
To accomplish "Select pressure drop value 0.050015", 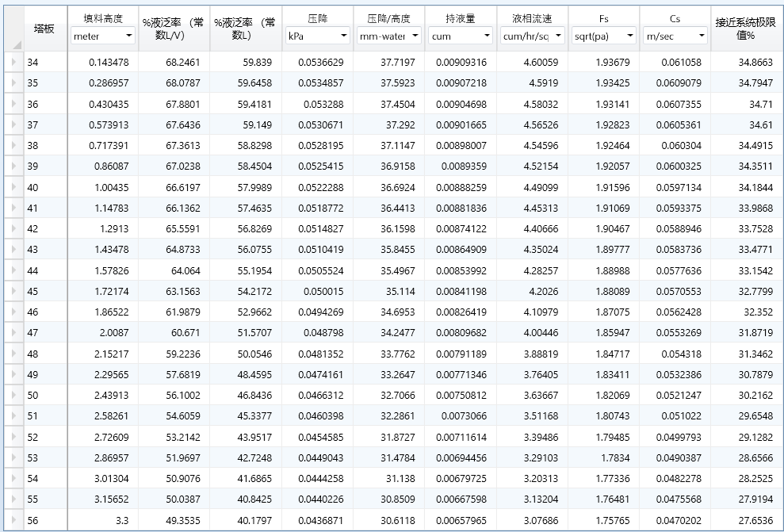I will point(323,291).
